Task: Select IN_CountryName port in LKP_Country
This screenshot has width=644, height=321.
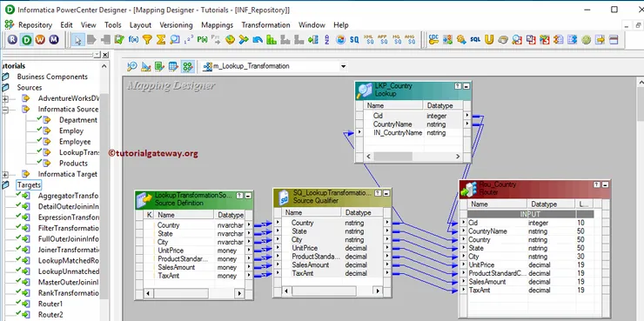Action: coord(398,132)
